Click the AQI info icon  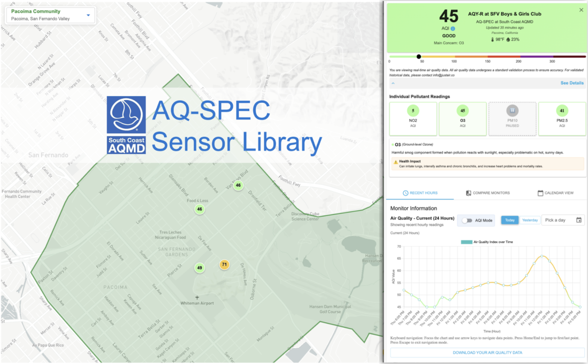point(453,29)
